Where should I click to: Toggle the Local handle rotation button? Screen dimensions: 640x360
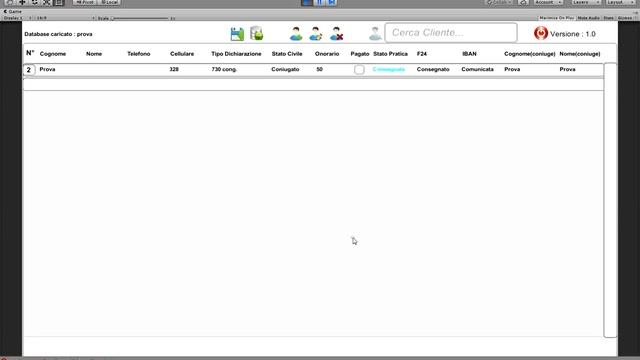pos(109,2)
